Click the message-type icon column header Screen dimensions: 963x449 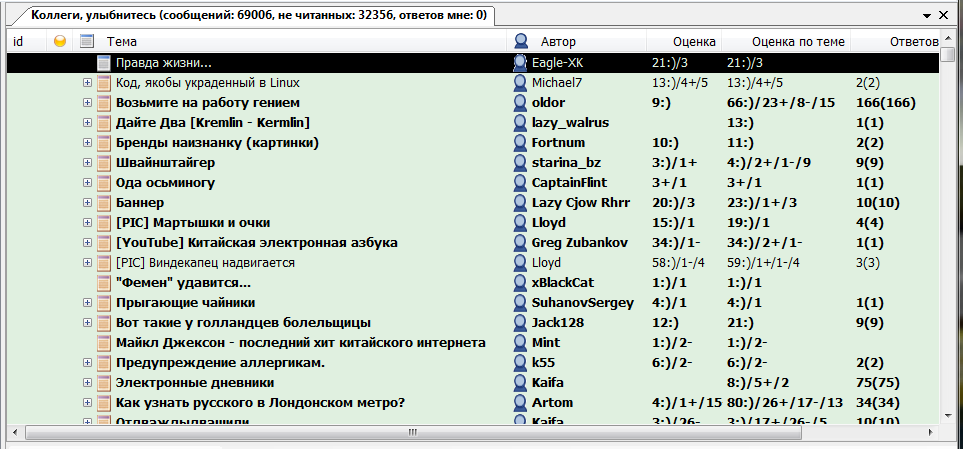pyautogui.click(x=87, y=41)
